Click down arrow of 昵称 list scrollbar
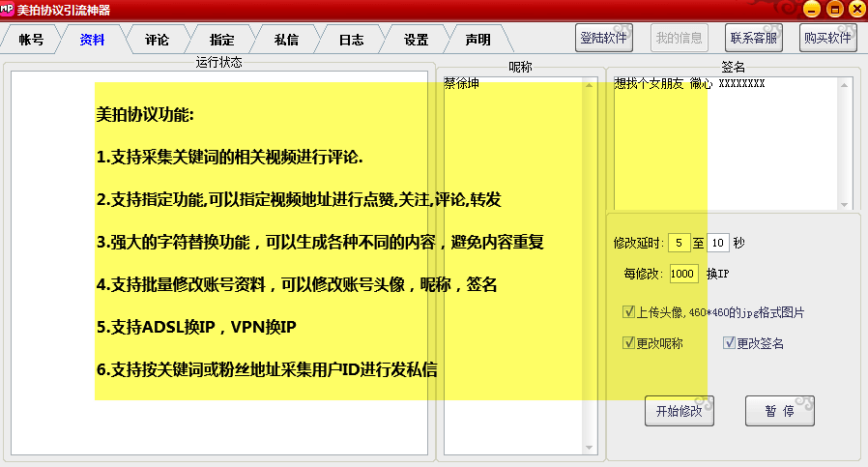Viewport: 868px width, 467px height. (x=589, y=447)
